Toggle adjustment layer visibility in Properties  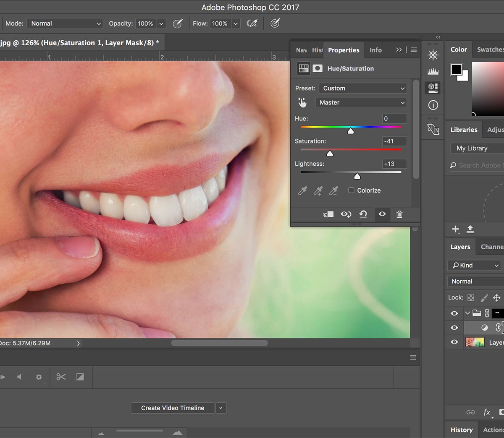click(x=382, y=214)
